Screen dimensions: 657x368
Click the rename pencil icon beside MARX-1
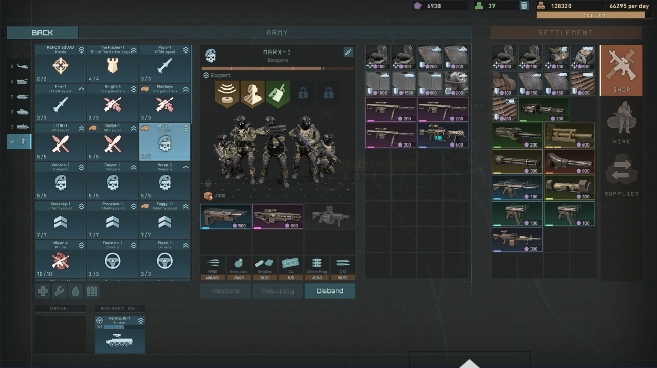pyautogui.click(x=348, y=52)
